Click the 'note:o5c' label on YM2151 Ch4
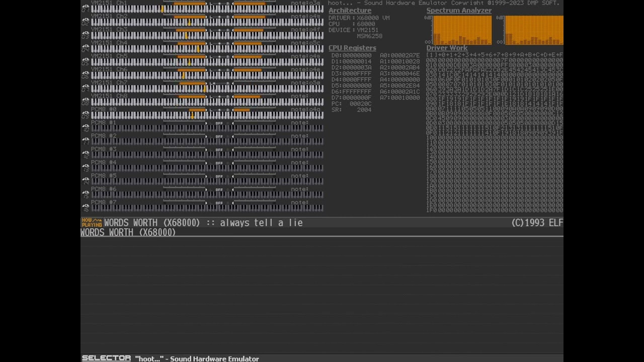The image size is (644, 362). (305, 43)
